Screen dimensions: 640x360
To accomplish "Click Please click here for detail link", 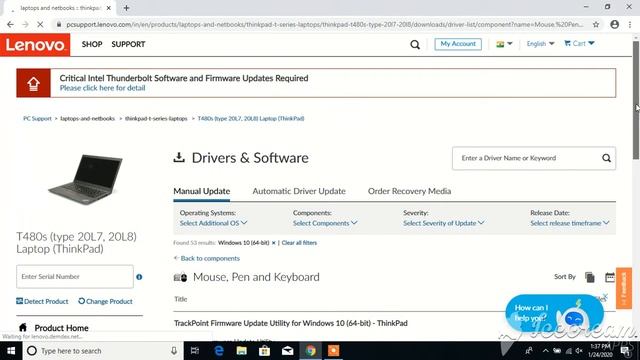I will (102, 88).
